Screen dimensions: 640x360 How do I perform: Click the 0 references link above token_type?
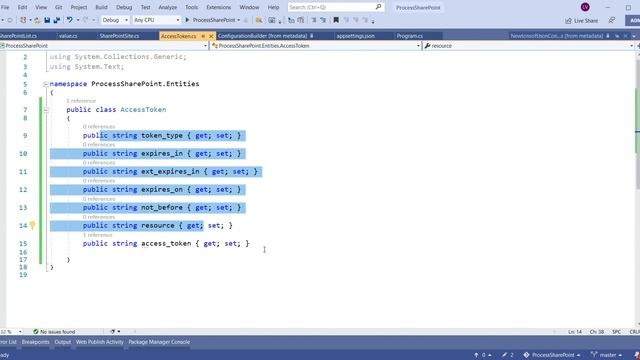pyautogui.click(x=99, y=127)
